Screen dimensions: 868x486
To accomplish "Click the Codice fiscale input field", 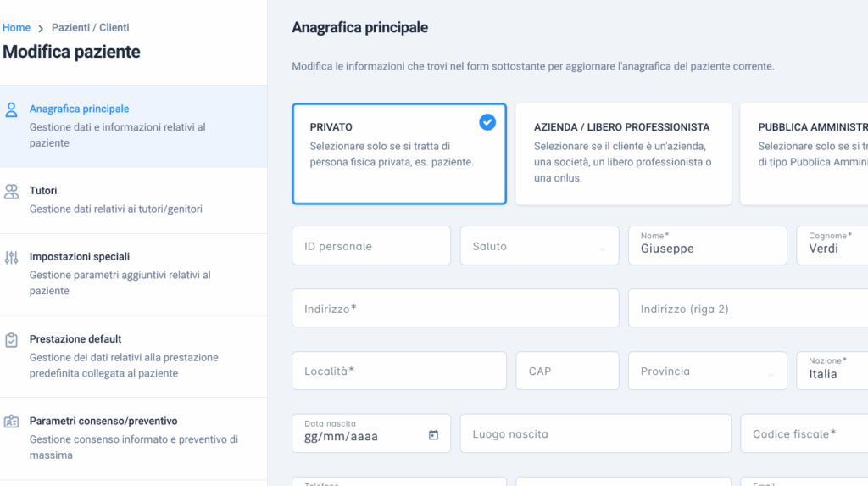I will [x=804, y=433].
